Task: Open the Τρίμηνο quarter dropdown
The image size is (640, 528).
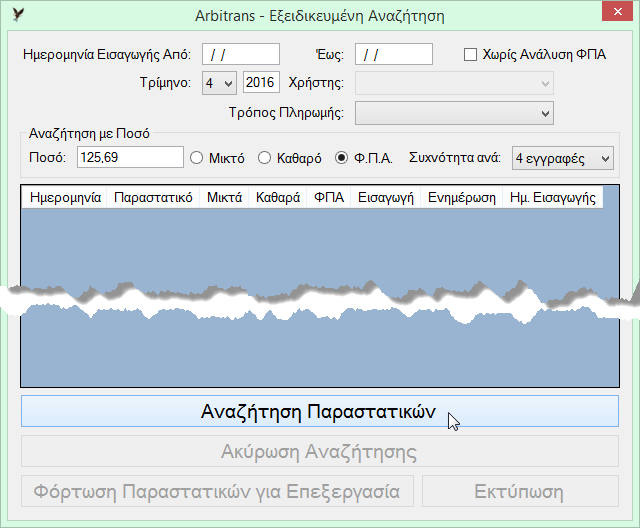Action: (x=219, y=83)
